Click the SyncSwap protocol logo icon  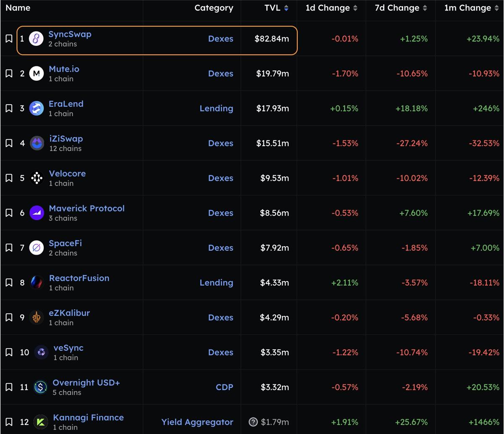click(36, 39)
